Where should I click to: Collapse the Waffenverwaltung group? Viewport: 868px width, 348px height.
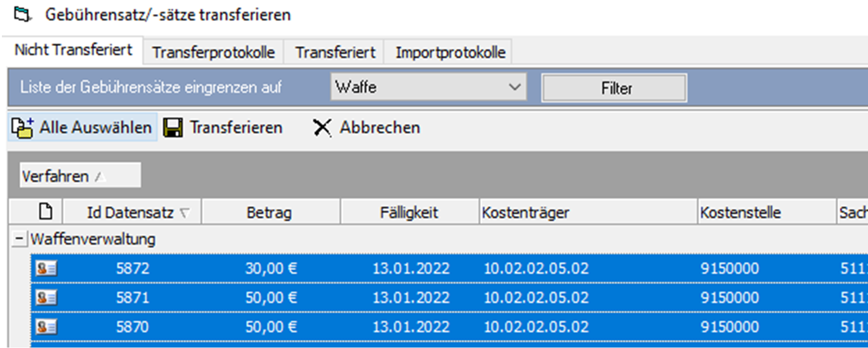[x=19, y=239]
